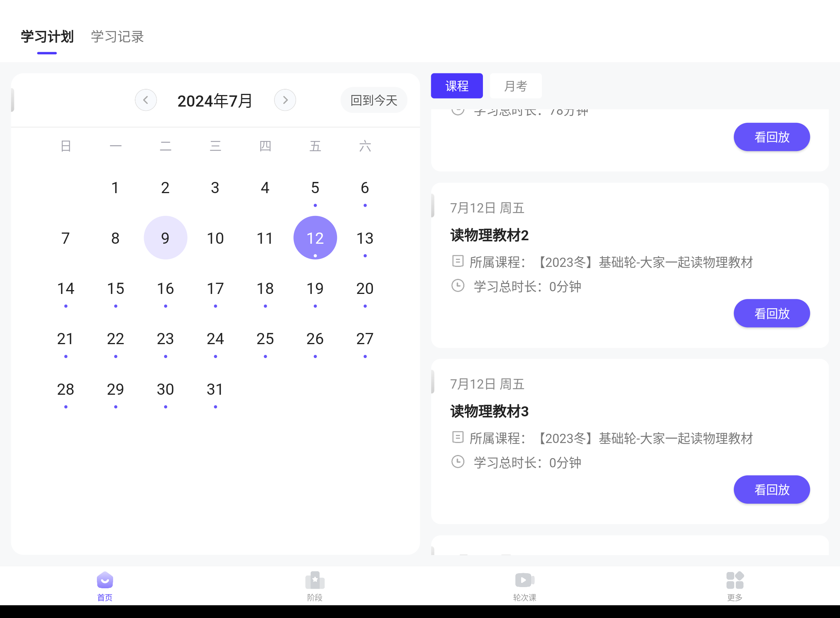
Task: Pick July 25 in the calendar
Action: click(265, 339)
